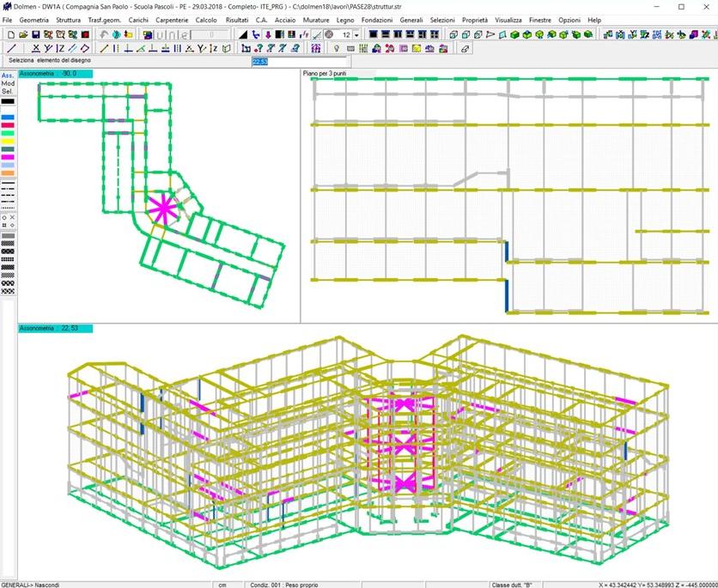Click the highlighted 22,53 input field

300,62
